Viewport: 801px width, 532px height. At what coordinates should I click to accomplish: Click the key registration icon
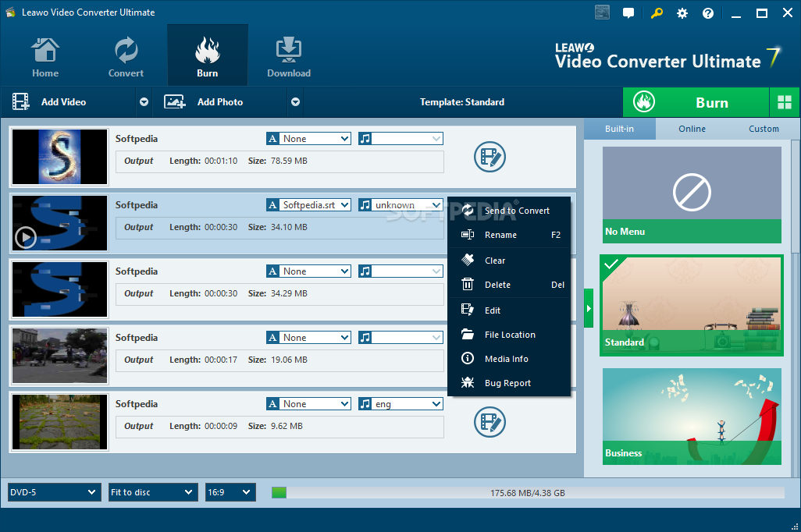pos(657,12)
